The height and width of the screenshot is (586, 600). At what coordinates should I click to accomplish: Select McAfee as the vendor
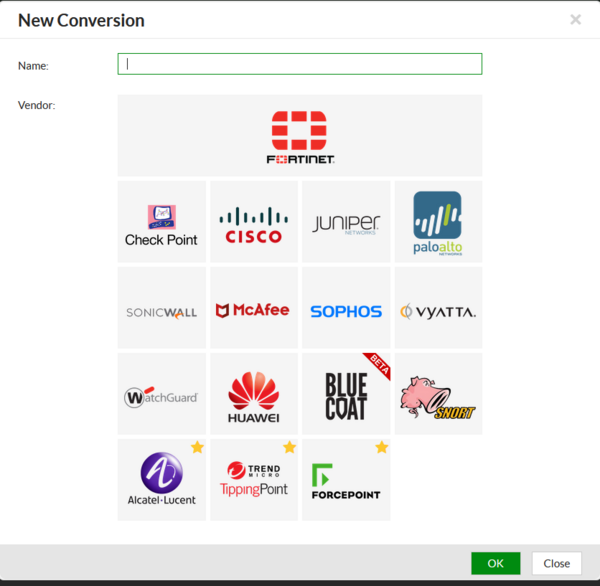click(253, 308)
